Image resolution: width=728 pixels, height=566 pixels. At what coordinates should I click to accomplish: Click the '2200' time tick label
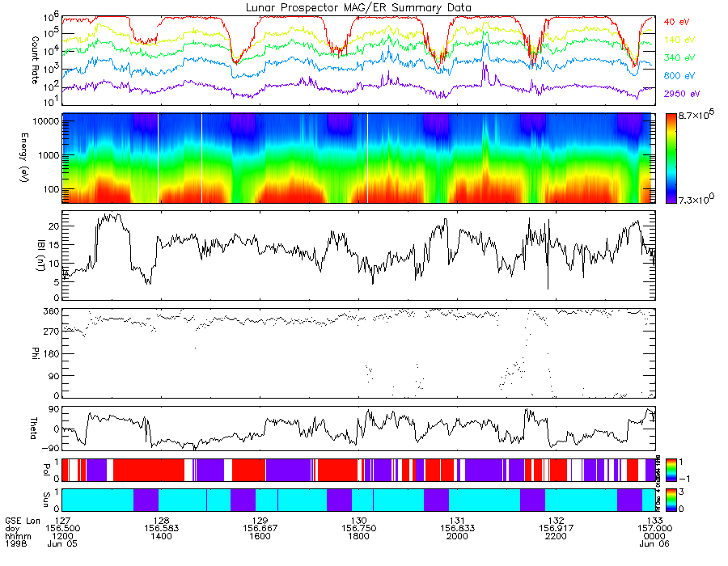557,536
